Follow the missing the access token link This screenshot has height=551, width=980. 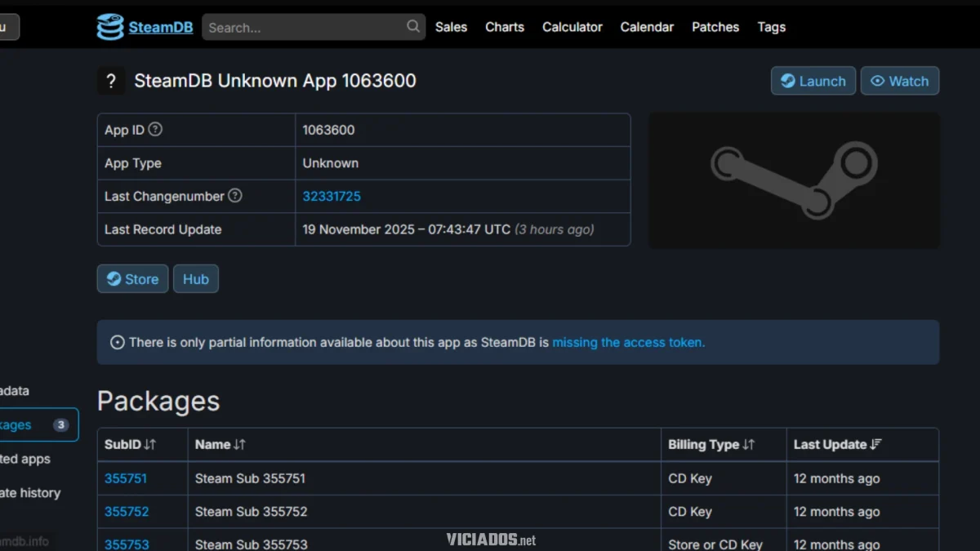tap(628, 343)
